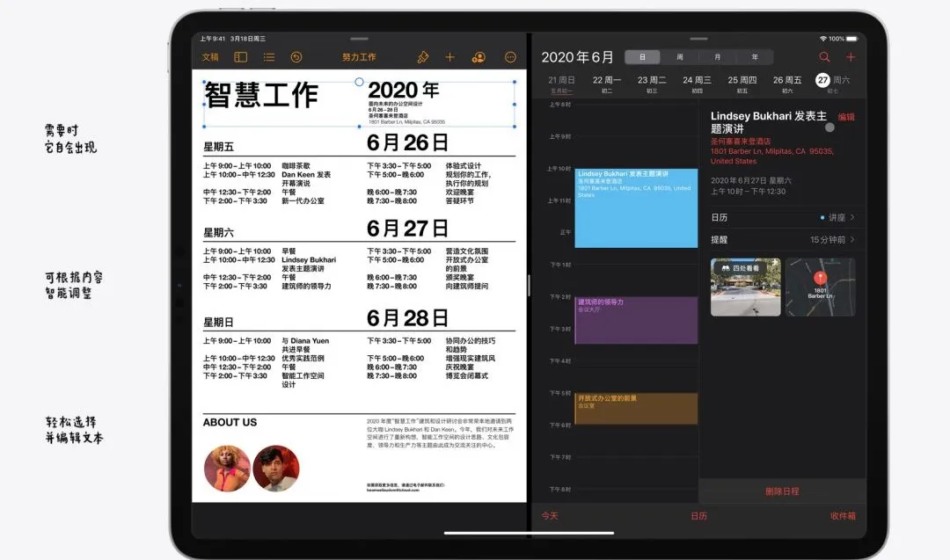Open the more options ellipsis icon in Pages
The image size is (950, 560).
(x=510, y=56)
